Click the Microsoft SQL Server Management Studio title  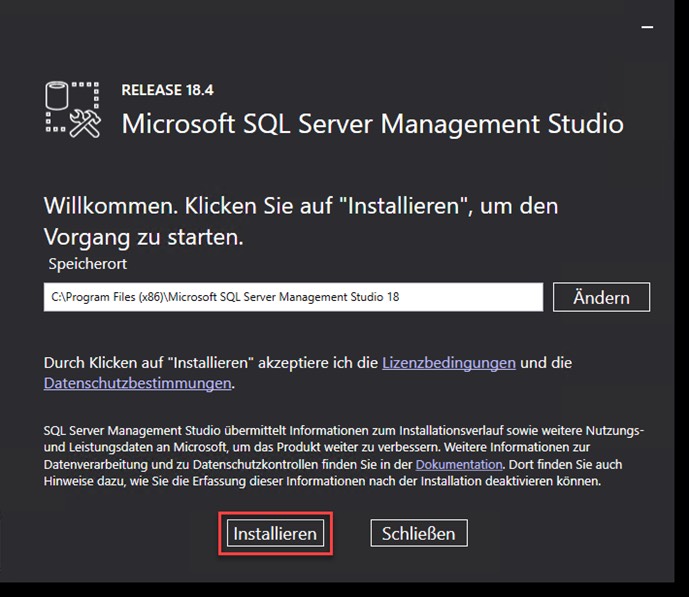(x=373, y=123)
